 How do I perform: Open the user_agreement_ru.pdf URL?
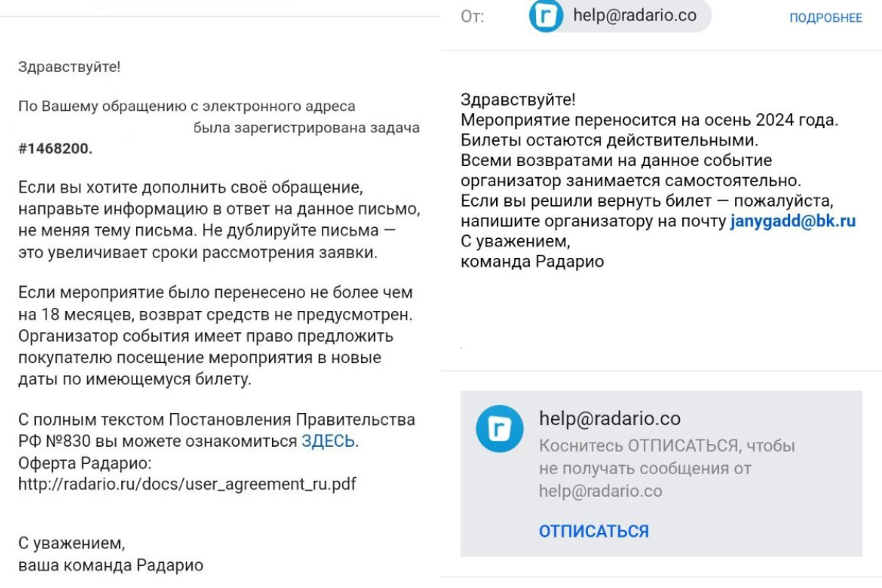click(x=187, y=485)
